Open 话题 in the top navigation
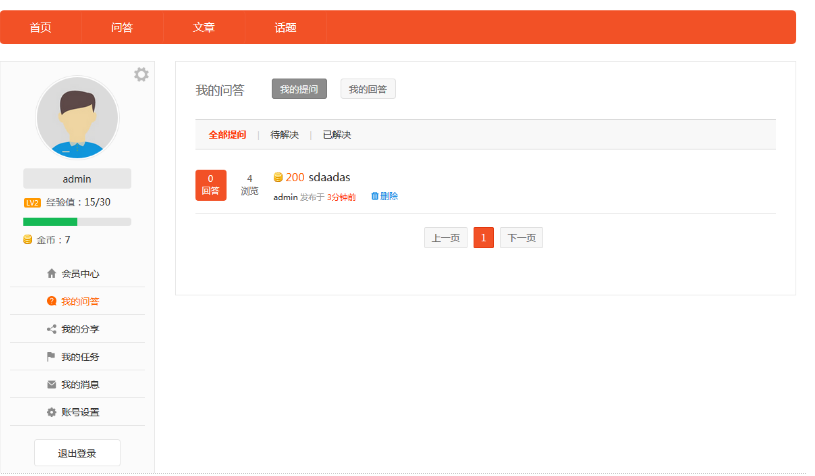 285,27
